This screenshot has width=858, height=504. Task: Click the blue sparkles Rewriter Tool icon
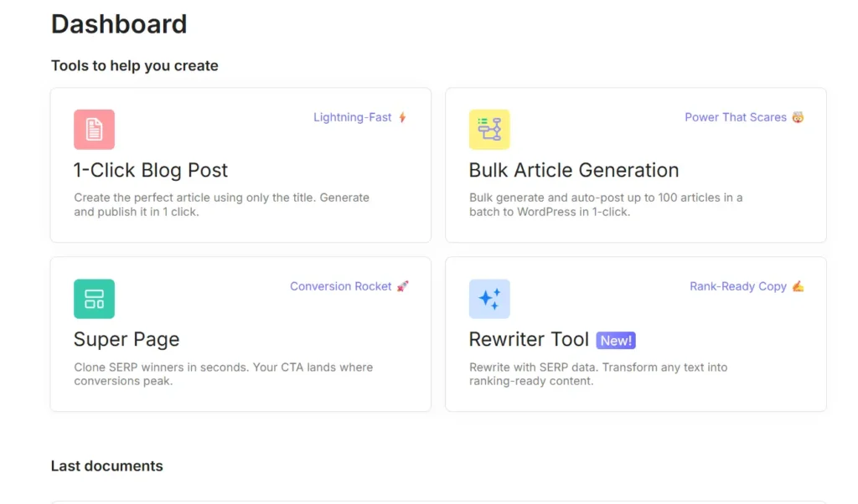coord(489,299)
